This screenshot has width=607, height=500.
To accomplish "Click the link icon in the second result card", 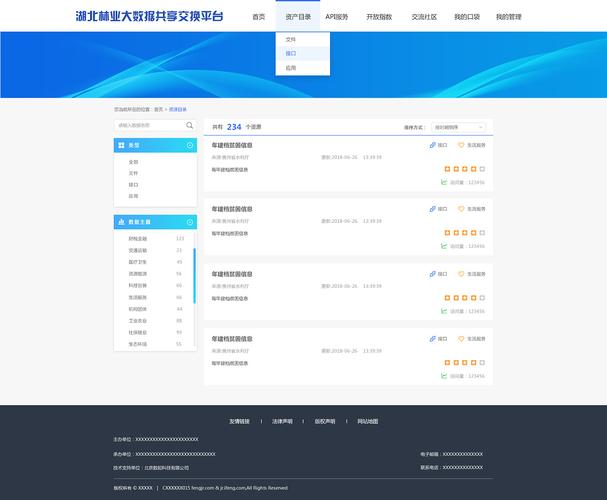I will click(x=432, y=209).
